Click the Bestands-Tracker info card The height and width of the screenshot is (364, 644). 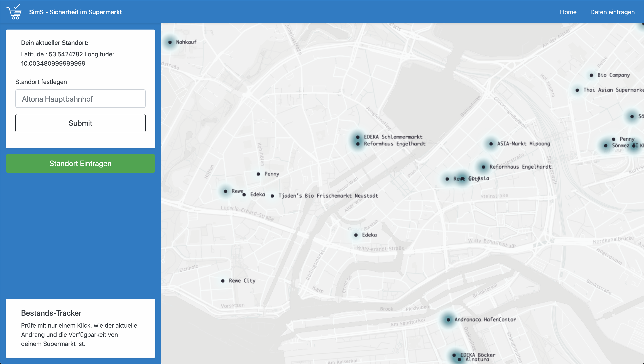[80, 328]
